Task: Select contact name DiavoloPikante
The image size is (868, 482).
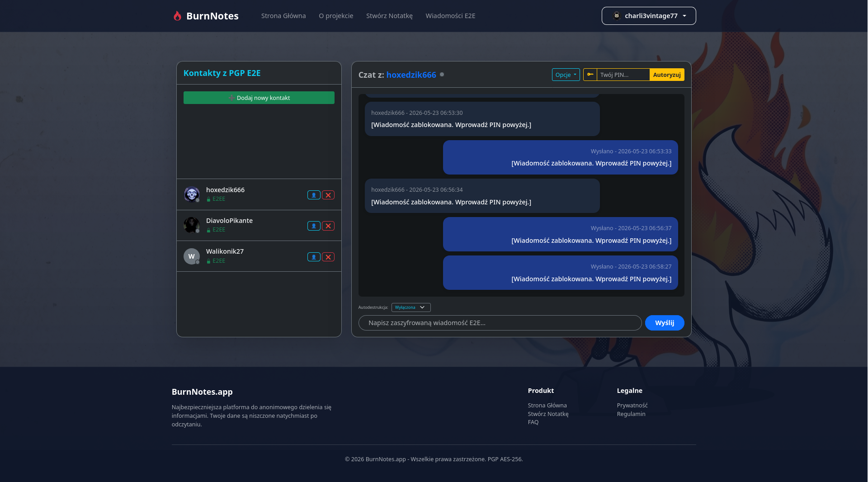Action: (229, 221)
